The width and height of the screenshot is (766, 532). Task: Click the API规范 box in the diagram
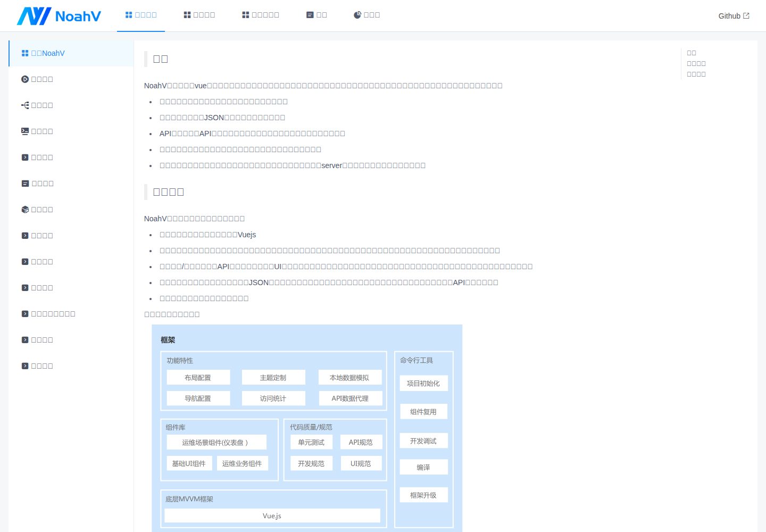pos(361,442)
